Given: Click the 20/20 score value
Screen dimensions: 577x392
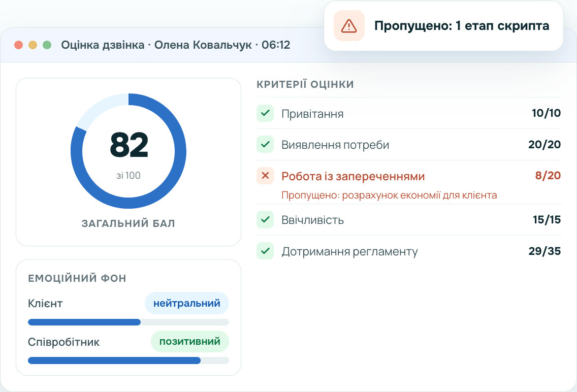Looking at the screenshot, I should [544, 145].
